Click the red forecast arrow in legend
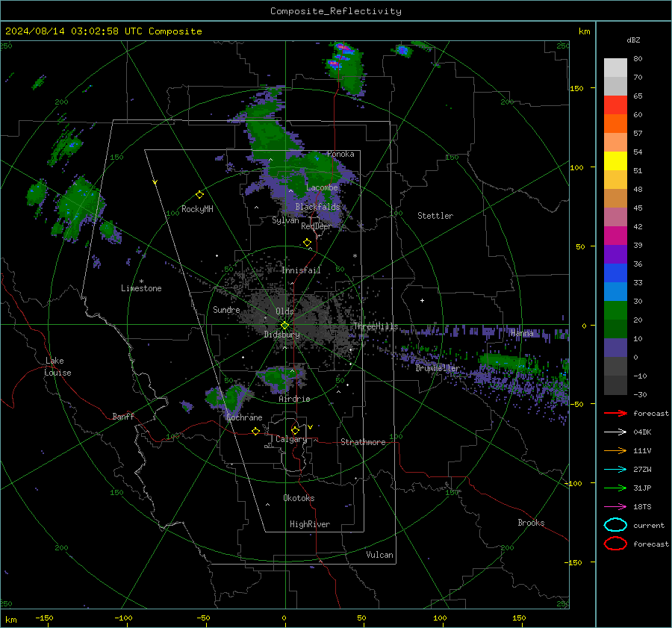 pyautogui.click(x=615, y=413)
